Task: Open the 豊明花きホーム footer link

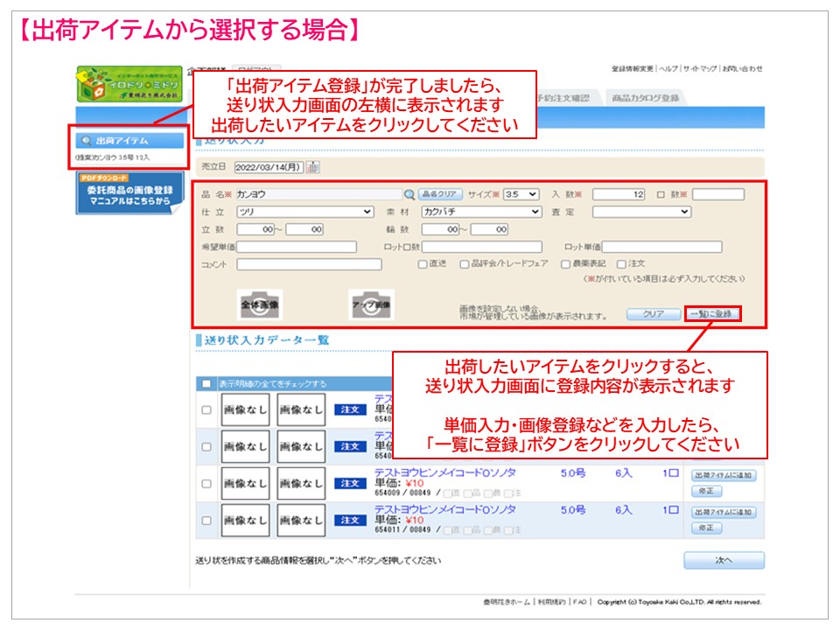Action: [507, 602]
